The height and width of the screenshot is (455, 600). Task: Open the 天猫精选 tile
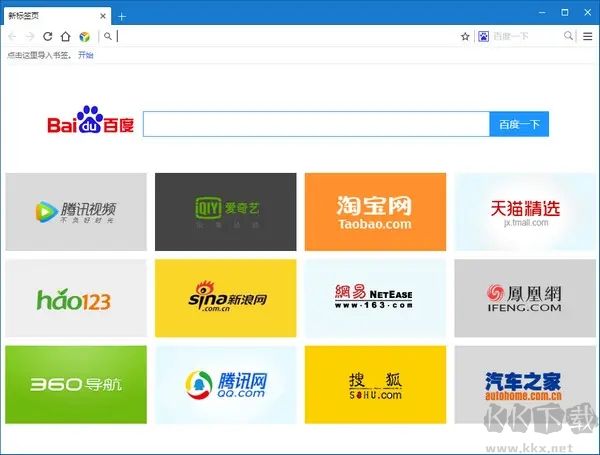coord(525,212)
